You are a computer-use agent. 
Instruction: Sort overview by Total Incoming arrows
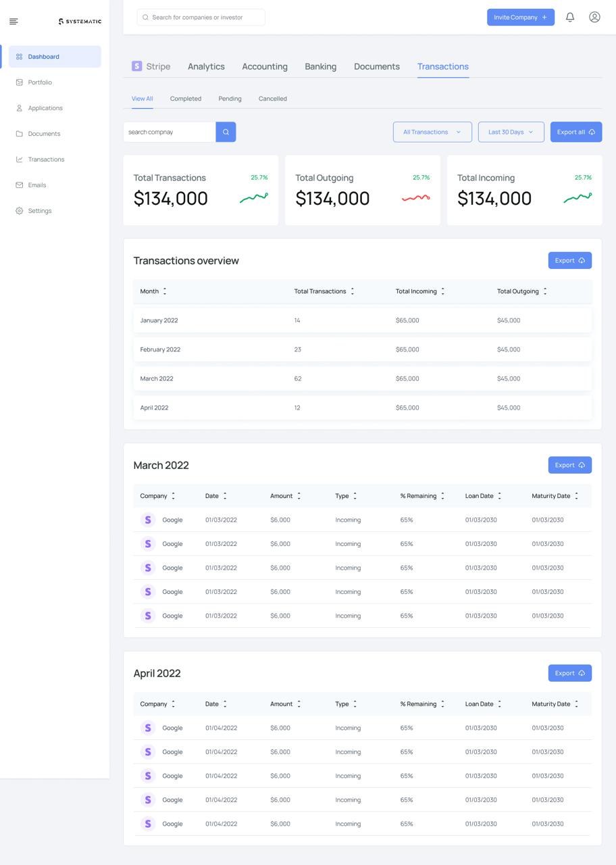tap(443, 291)
